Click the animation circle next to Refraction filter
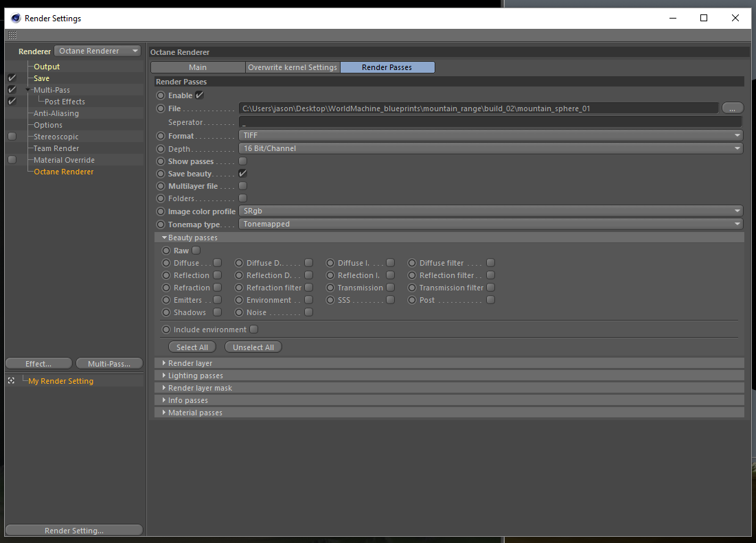Viewport: 756px width, 543px height. [x=239, y=288]
